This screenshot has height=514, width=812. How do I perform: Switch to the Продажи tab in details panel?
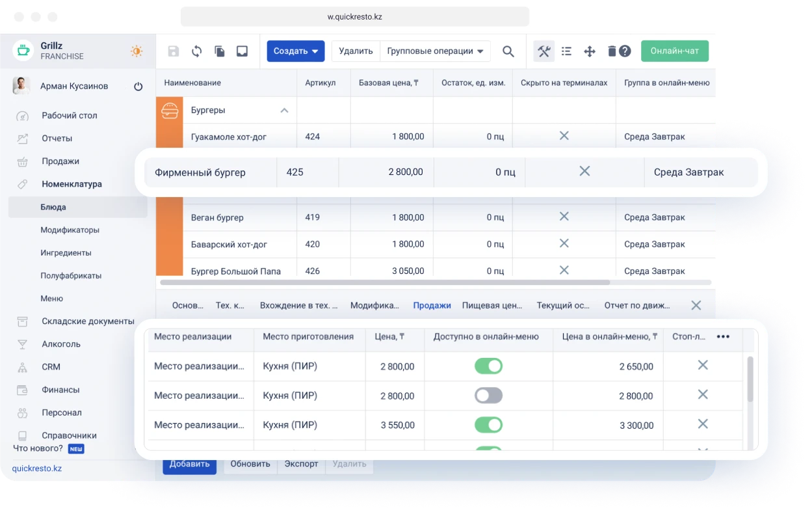432,305
